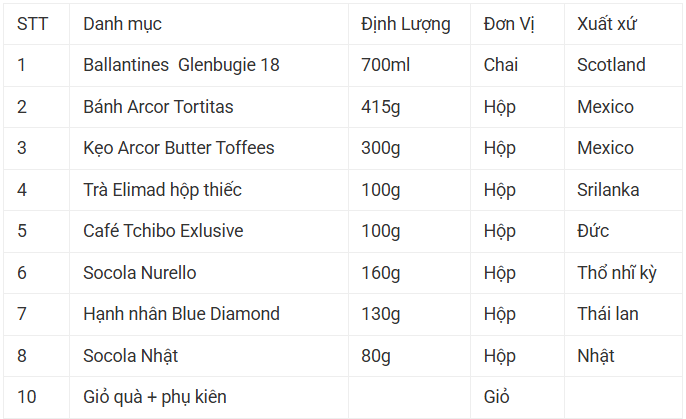Select the 'Socola Nhật' product cell
The image size is (686, 419).
pyautogui.click(x=131, y=356)
